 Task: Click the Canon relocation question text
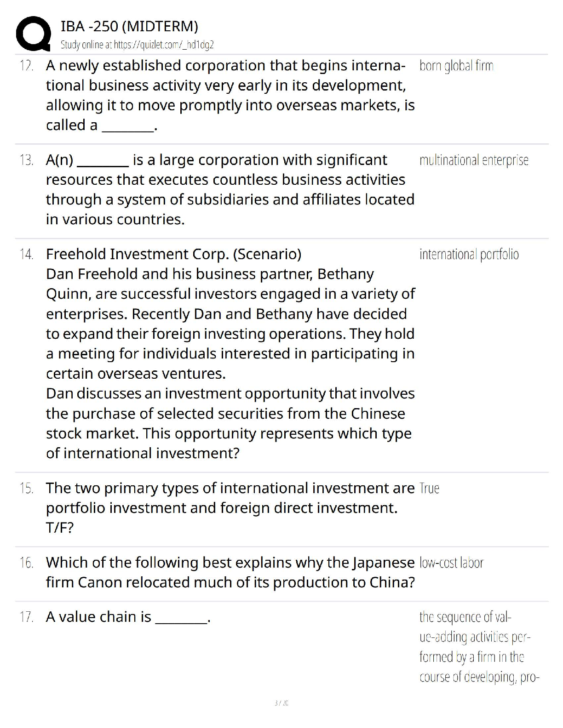coord(230,572)
